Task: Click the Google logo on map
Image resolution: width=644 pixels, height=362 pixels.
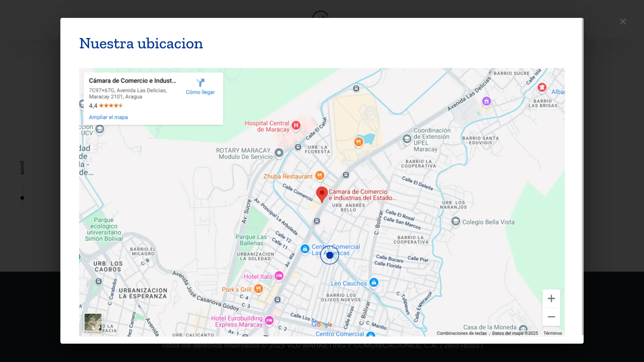Action: click(322, 325)
